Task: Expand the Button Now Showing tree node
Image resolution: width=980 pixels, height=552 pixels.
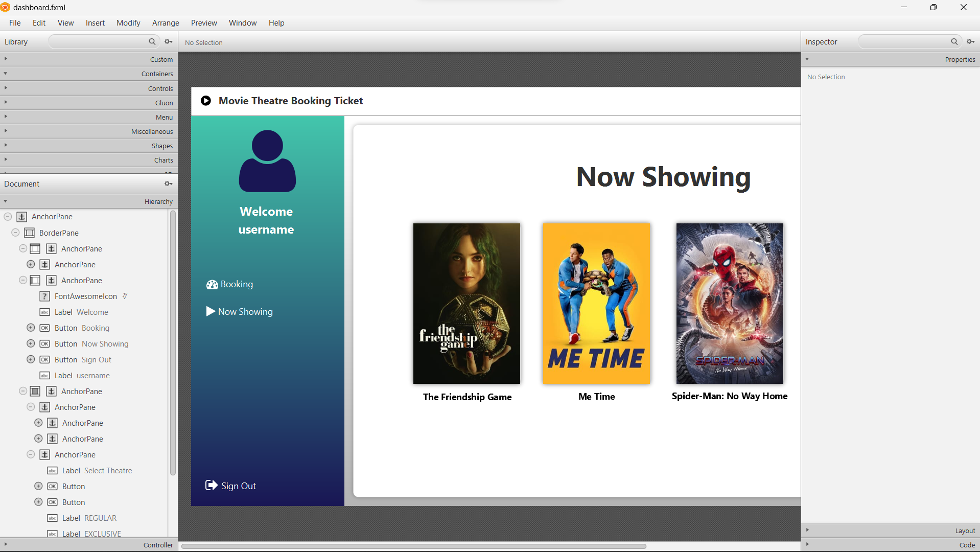Action: [x=31, y=343]
